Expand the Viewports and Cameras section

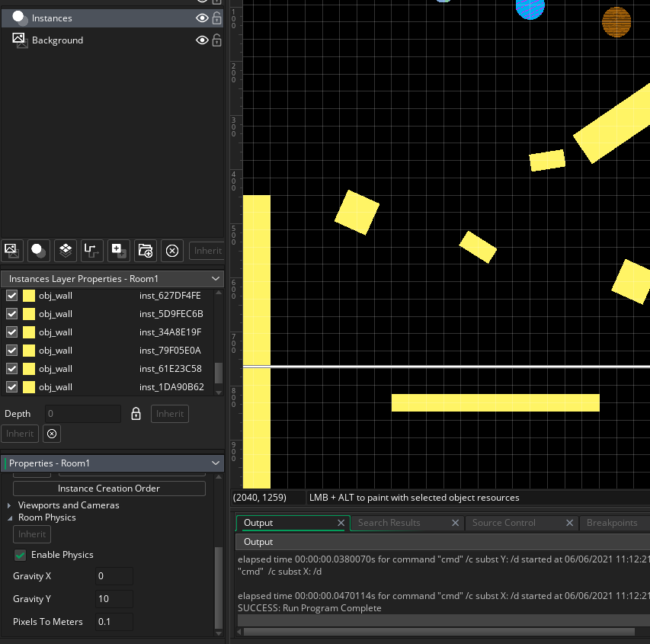[9, 505]
